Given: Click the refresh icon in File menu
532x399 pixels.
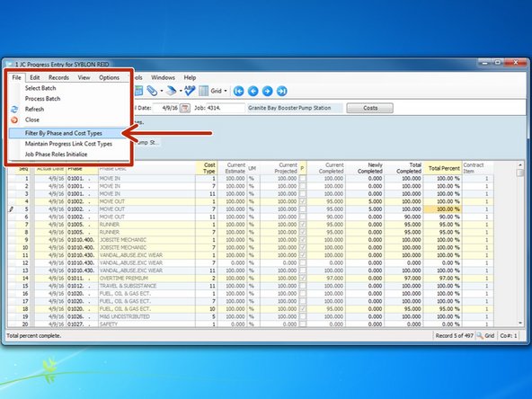Looking at the screenshot, I should coord(14,110).
